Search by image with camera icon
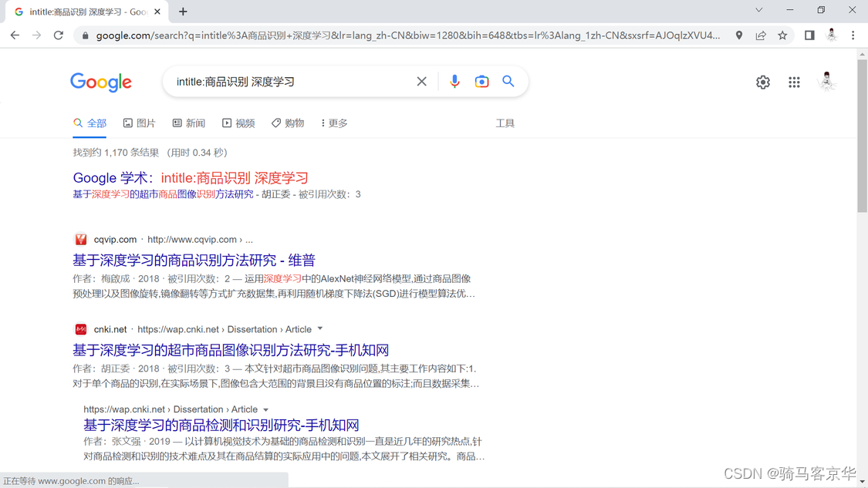 click(x=481, y=82)
